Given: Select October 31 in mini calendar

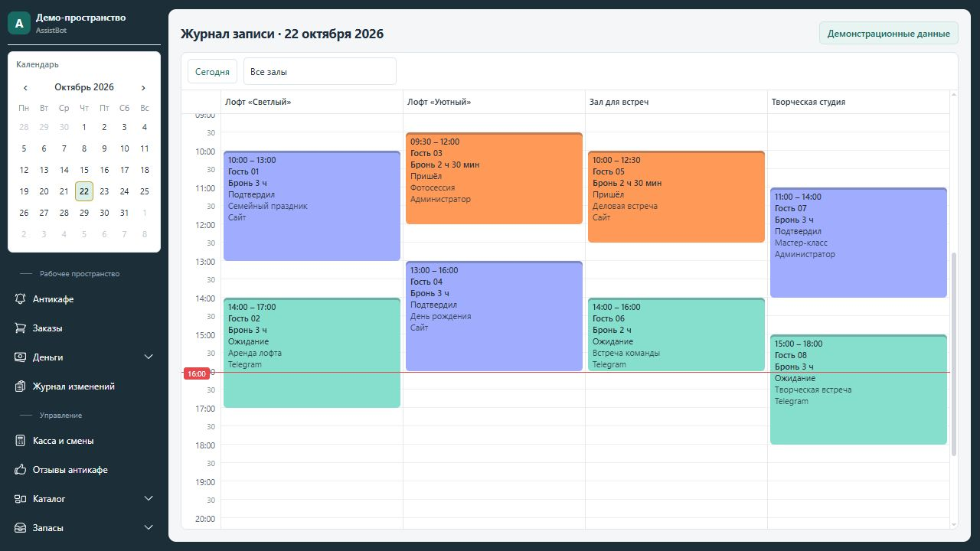Looking at the screenshot, I should pos(124,213).
